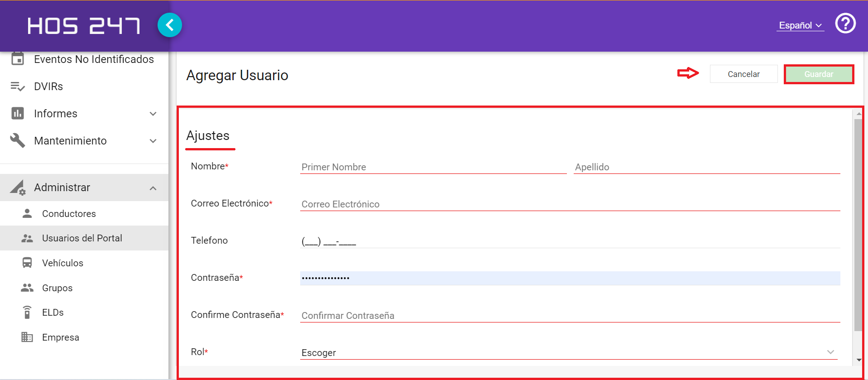Click the Usuarios del Portal people icon
The width and height of the screenshot is (868, 380).
[x=27, y=238]
